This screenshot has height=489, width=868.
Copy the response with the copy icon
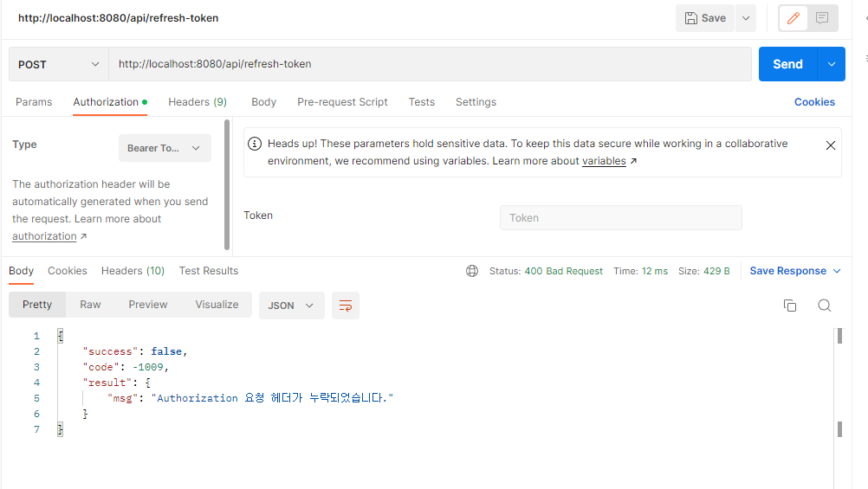790,306
